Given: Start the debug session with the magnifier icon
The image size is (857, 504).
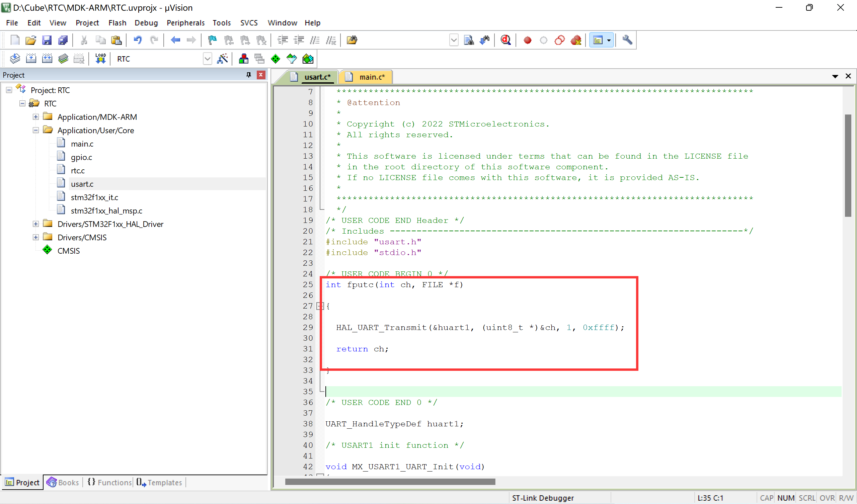Looking at the screenshot, I should 505,40.
